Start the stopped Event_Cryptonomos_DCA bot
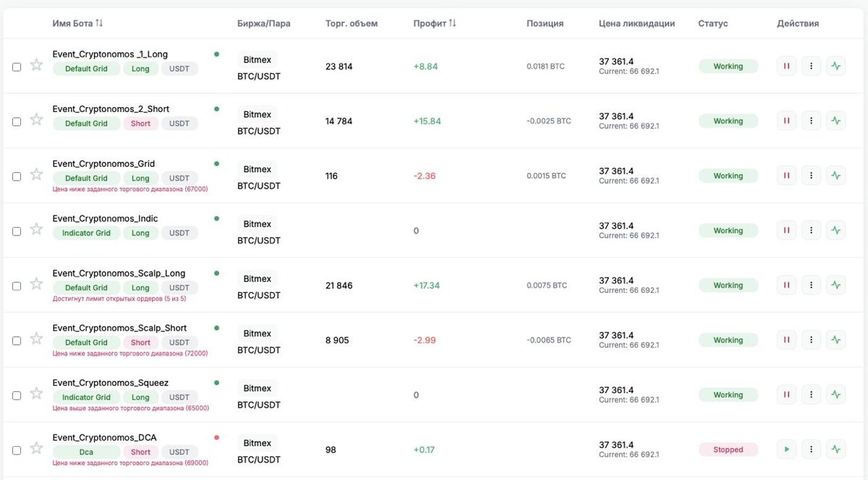The width and height of the screenshot is (868, 480). coord(786,450)
